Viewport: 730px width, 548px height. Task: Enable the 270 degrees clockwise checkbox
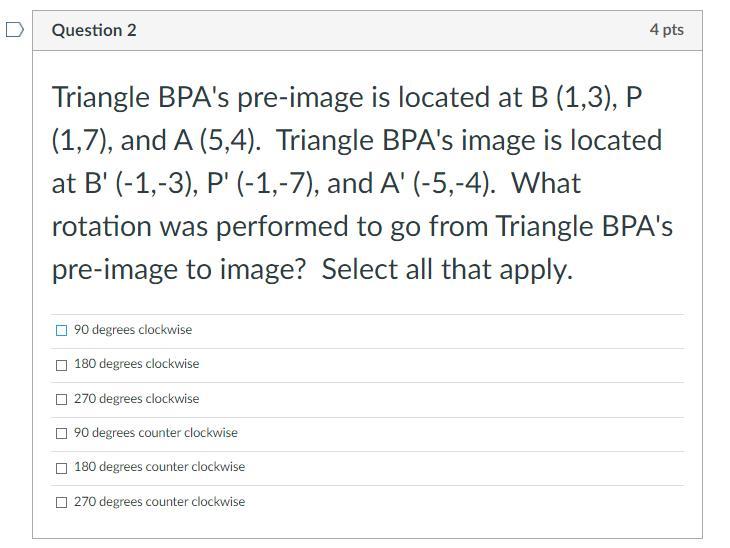[x=61, y=399]
